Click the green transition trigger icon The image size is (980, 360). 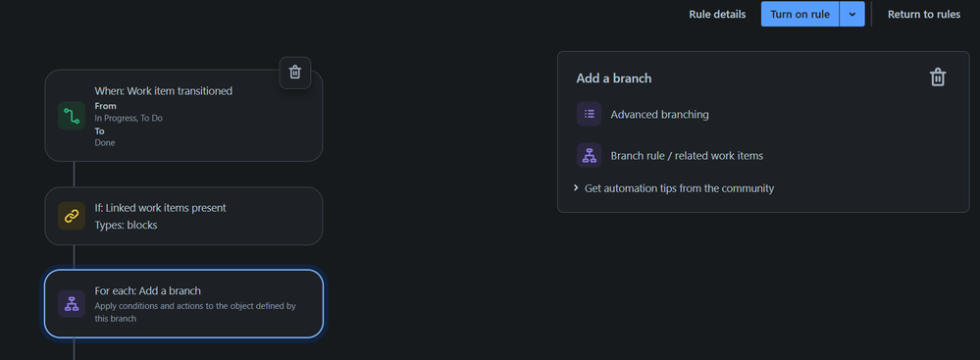[x=72, y=117]
